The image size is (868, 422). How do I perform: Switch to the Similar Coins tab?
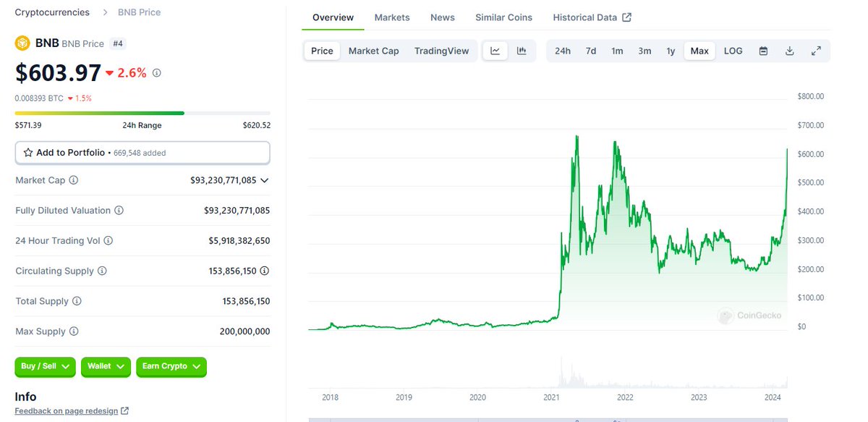504,17
